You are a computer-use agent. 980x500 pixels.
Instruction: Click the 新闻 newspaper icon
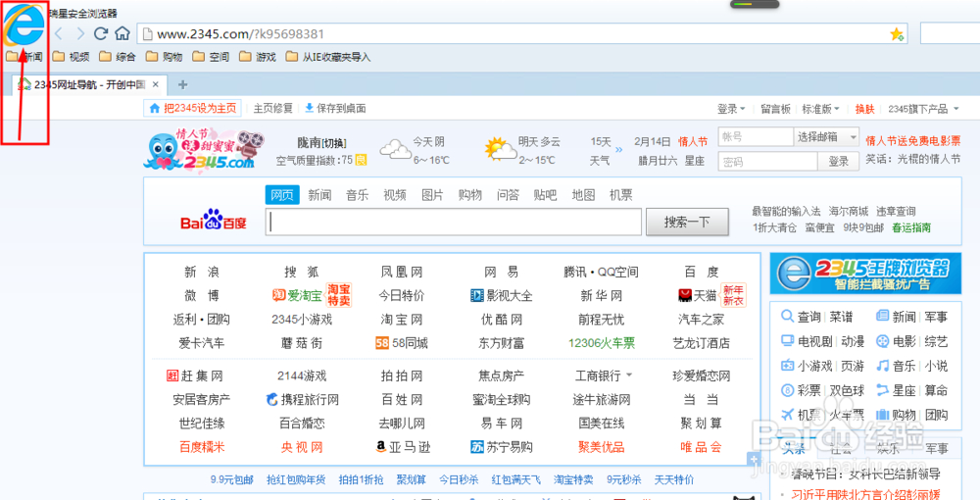pos(882,317)
